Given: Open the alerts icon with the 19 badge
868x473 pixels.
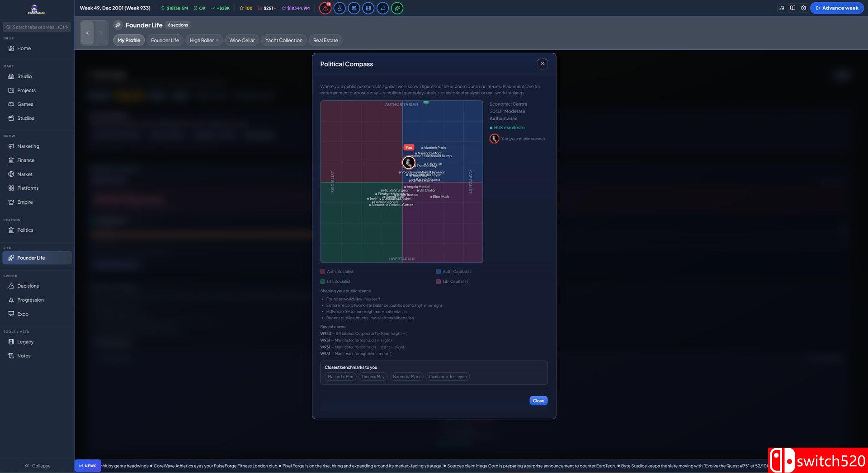Looking at the screenshot, I should pyautogui.click(x=325, y=8).
